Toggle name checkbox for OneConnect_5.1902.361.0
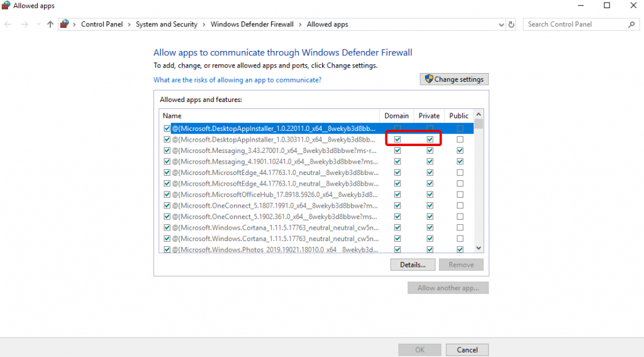The height and width of the screenshot is (357, 644). click(167, 217)
